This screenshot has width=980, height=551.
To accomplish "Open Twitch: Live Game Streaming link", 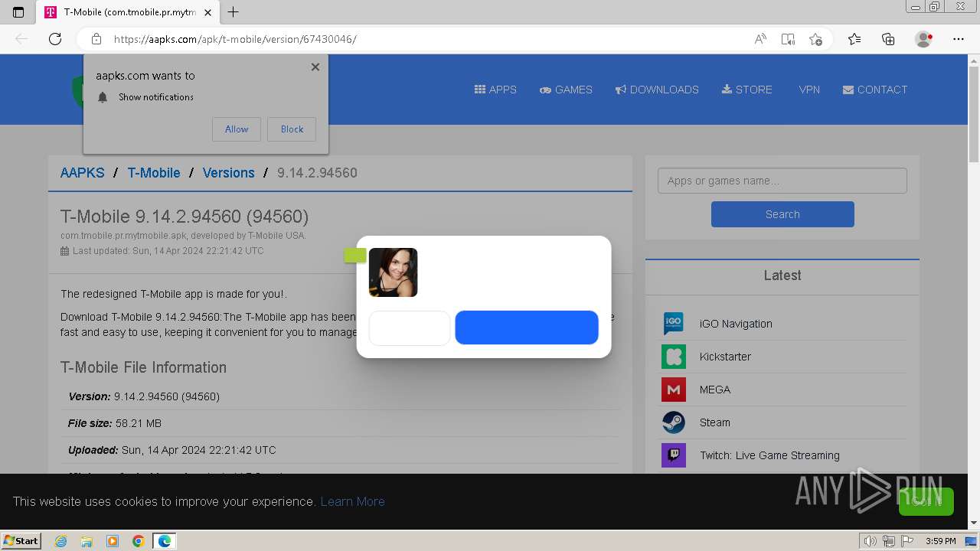I will 769,455.
